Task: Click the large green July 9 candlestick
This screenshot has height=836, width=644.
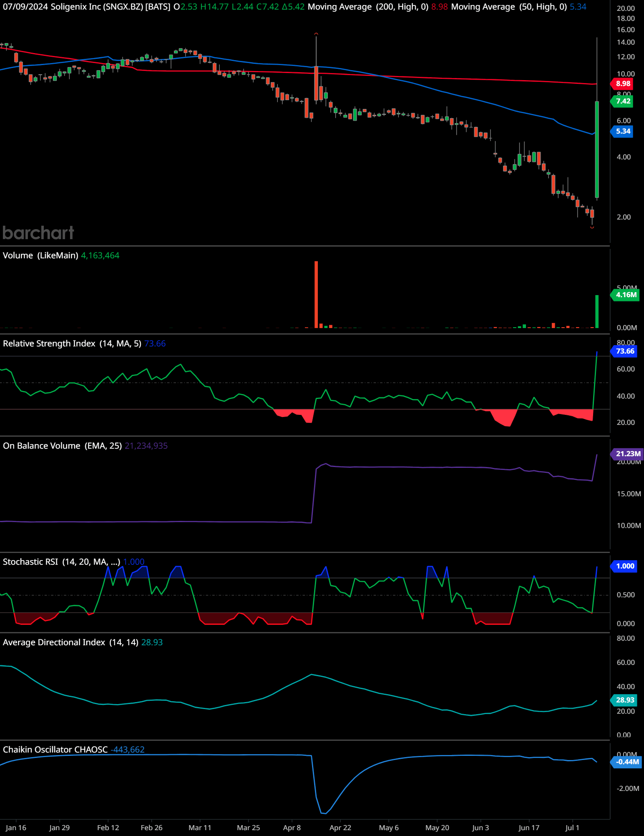Action: coord(597,149)
